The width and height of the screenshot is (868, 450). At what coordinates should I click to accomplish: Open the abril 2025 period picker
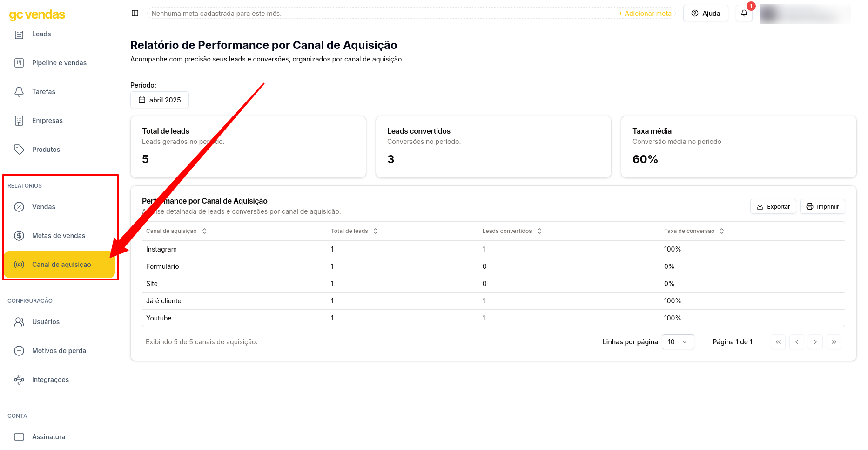[x=159, y=100]
